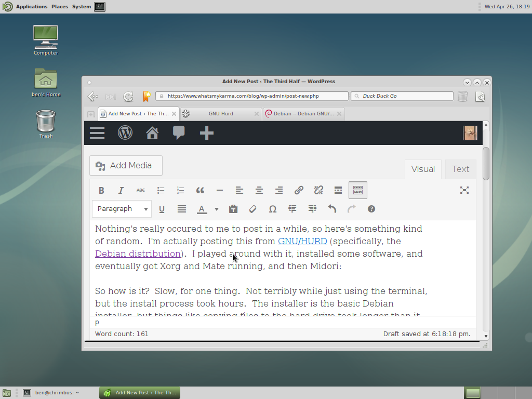Visit site via the home icon

pyautogui.click(x=152, y=133)
